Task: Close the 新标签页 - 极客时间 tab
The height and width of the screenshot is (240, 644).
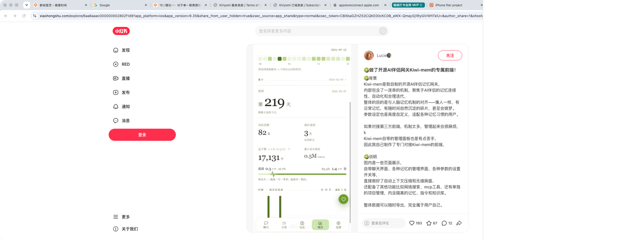Action: coord(86,5)
